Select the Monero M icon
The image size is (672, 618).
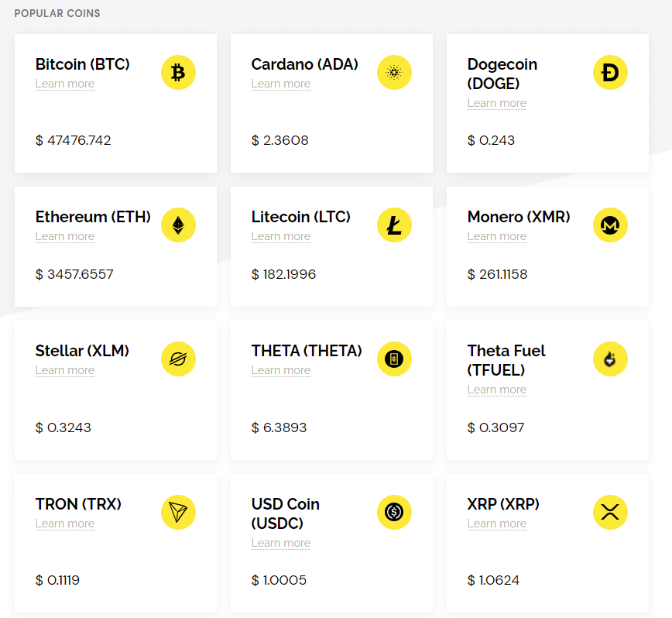[610, 225]
